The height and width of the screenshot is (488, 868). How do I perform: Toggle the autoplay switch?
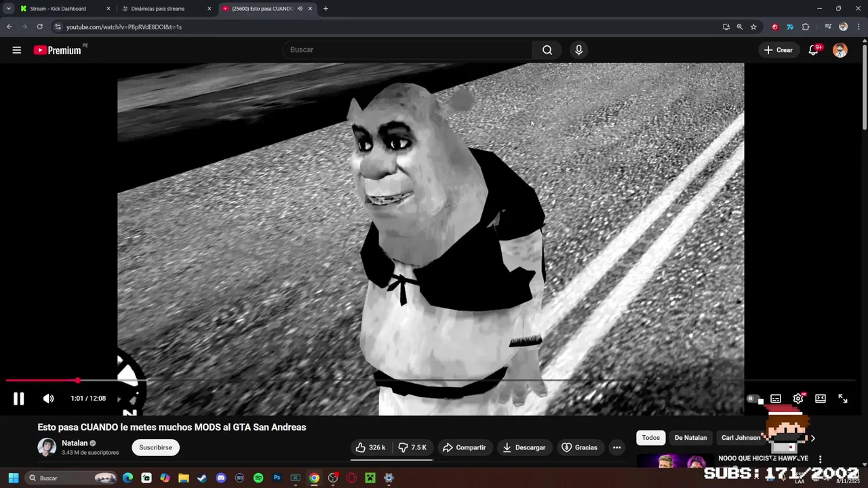(753, 399)
